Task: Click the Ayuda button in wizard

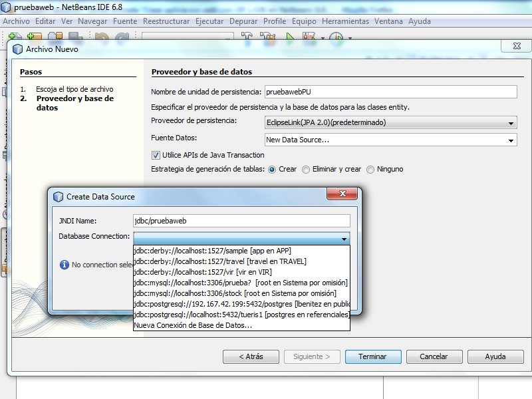Action: pyautogui.click(x=495, y=356)
